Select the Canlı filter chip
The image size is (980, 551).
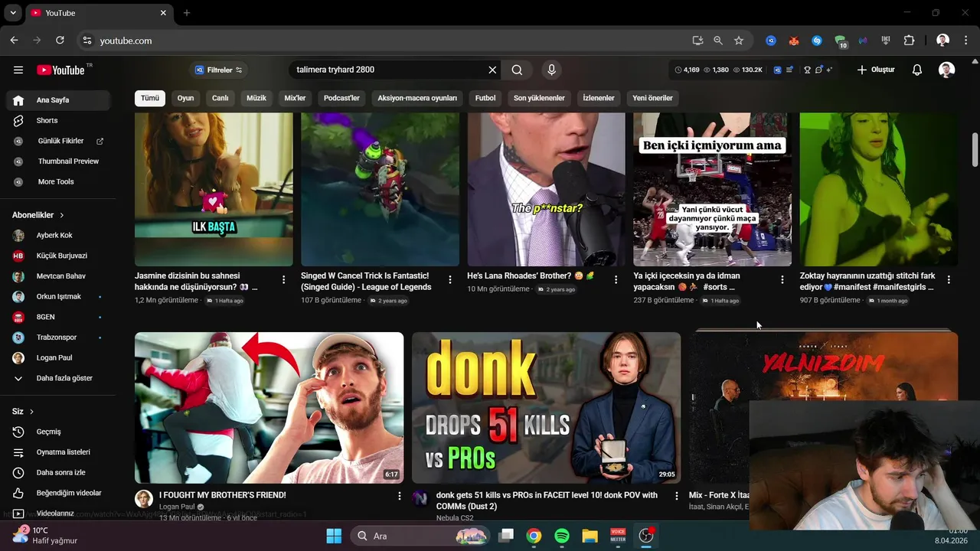point(220,98)
